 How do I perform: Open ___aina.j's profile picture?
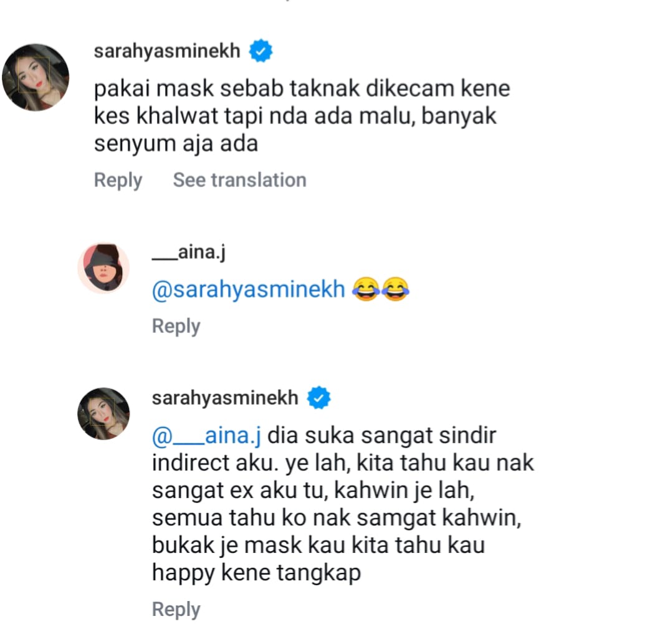(103, 268)
